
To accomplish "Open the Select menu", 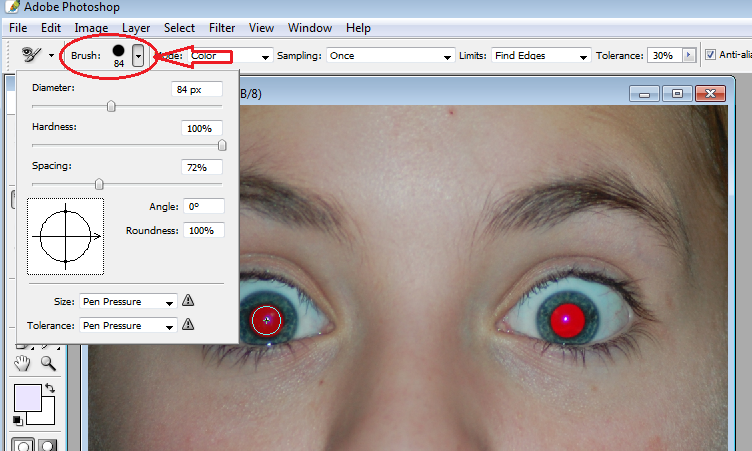I will pyautogui.click(x=179, y=28).
